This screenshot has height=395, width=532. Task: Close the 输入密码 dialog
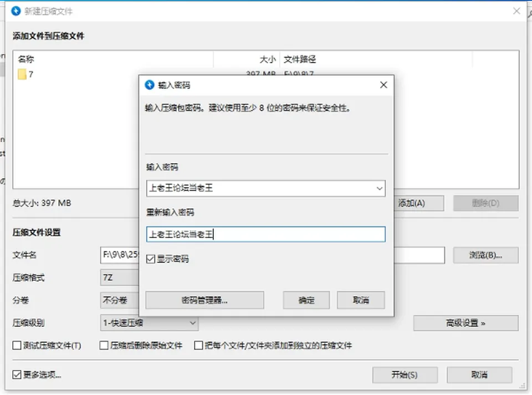pos(383,85)
